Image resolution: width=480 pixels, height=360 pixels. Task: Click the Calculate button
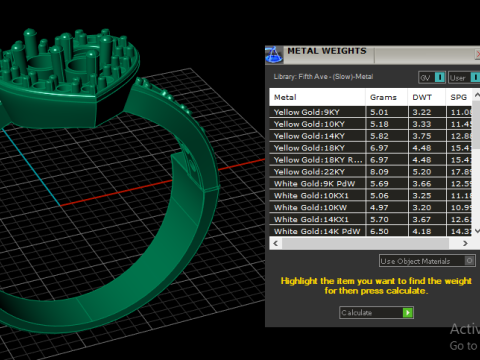click(376, 313)
